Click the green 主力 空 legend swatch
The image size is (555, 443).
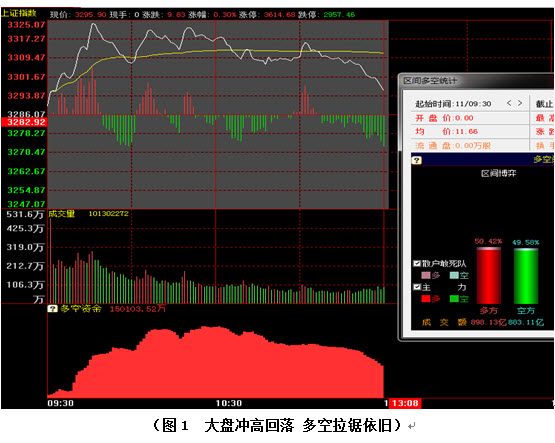(x=454, y=299)
